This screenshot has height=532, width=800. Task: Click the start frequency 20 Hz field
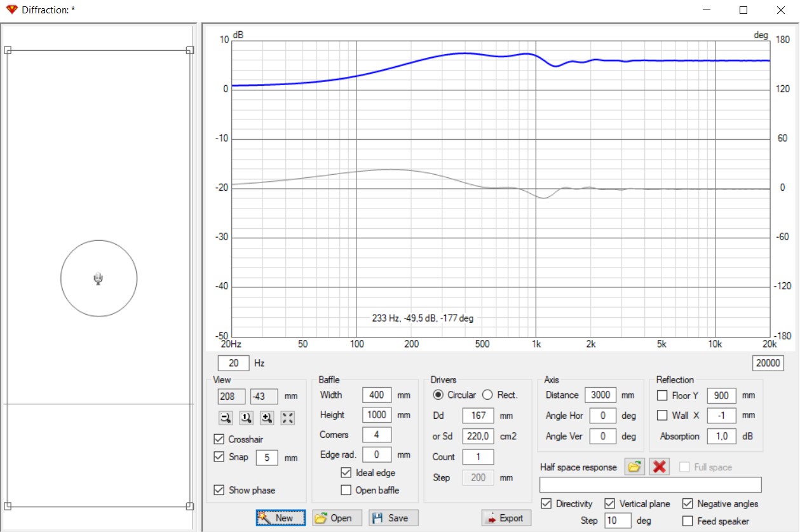(234, 363)
